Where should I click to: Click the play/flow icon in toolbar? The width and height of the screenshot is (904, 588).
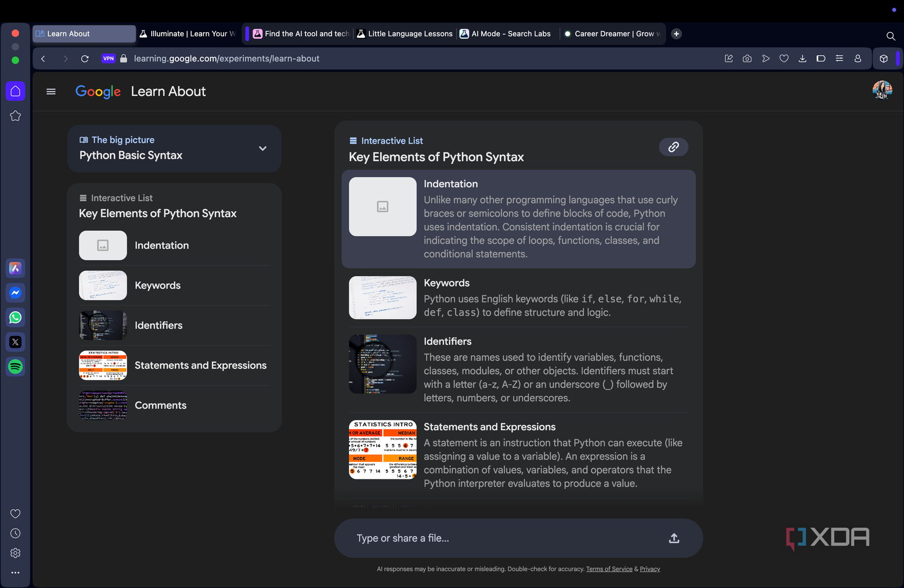coord(766,59)
